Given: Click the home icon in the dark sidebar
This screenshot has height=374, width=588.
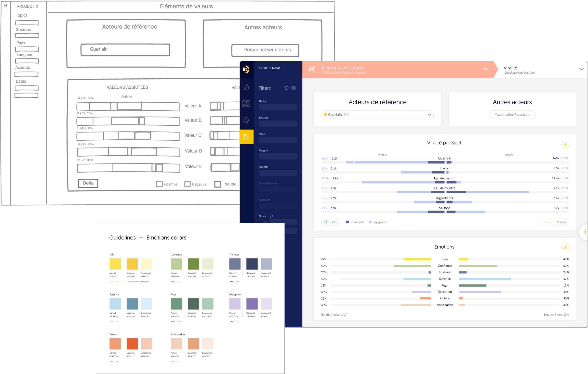Looking at the screenshot, I should coord(246,87).
